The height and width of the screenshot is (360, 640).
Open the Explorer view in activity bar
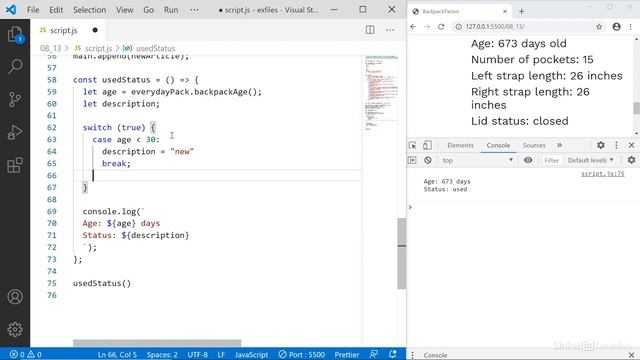coord(15,34)
